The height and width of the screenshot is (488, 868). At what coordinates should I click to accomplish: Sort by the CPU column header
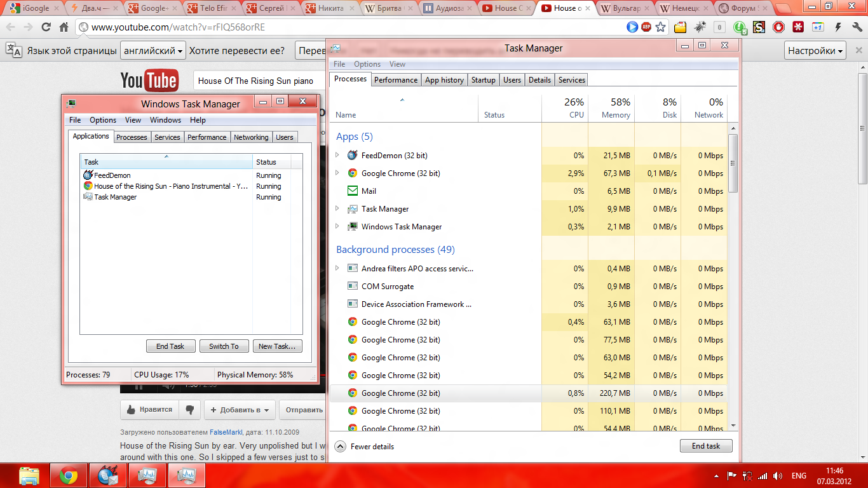[565, 108]
